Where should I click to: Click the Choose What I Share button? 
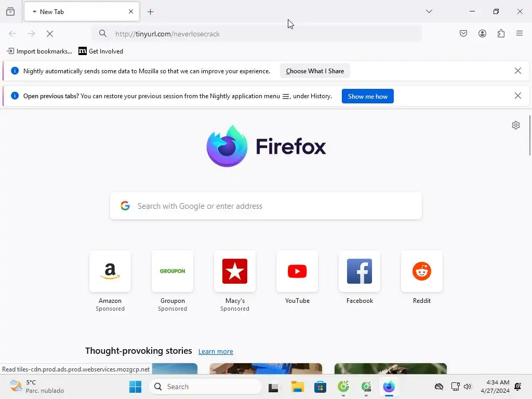tap(315, 71)
